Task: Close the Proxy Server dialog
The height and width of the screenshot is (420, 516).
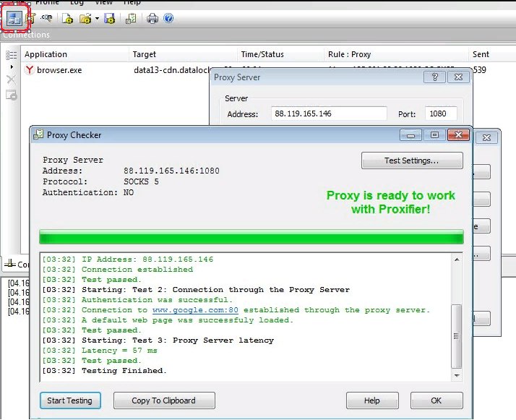Action: click(x=458, y=77)
